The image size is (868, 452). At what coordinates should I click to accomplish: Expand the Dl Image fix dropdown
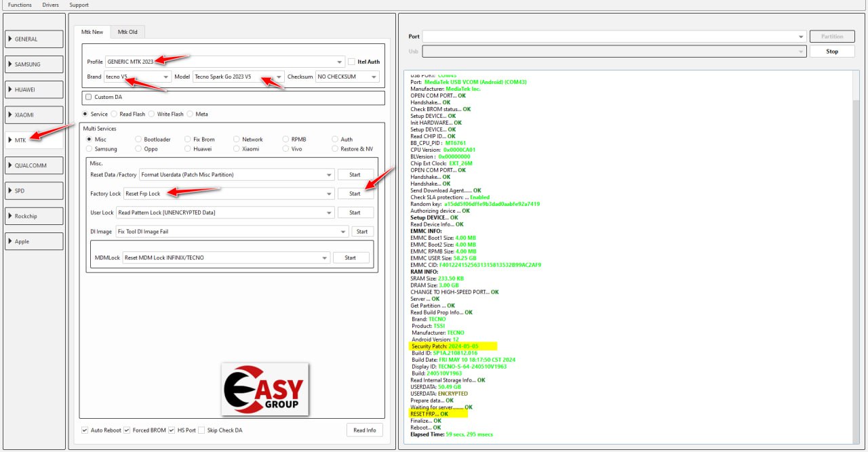click(x=232, y=232)
